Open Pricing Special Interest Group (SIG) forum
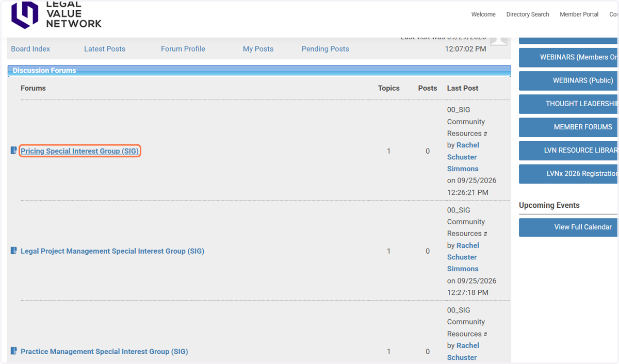This screenshot has height=364, width=619. pyautogui.click(x=79, y=151)
